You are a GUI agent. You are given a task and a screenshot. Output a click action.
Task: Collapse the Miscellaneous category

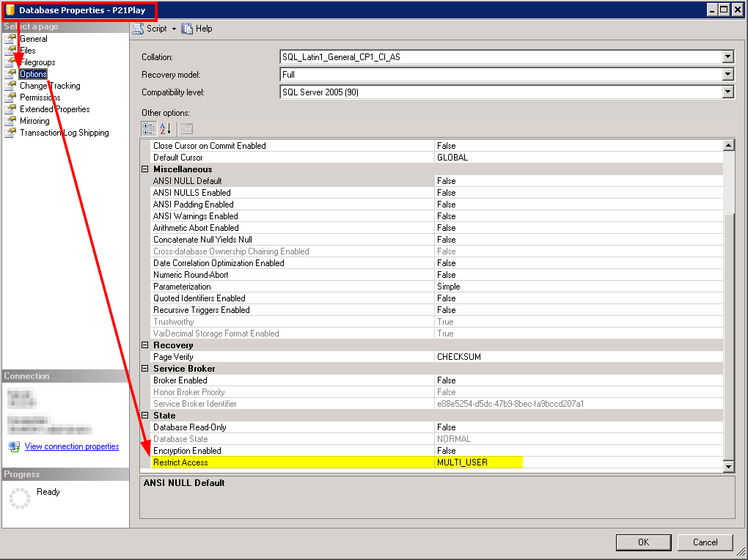(x=144, y=169)
